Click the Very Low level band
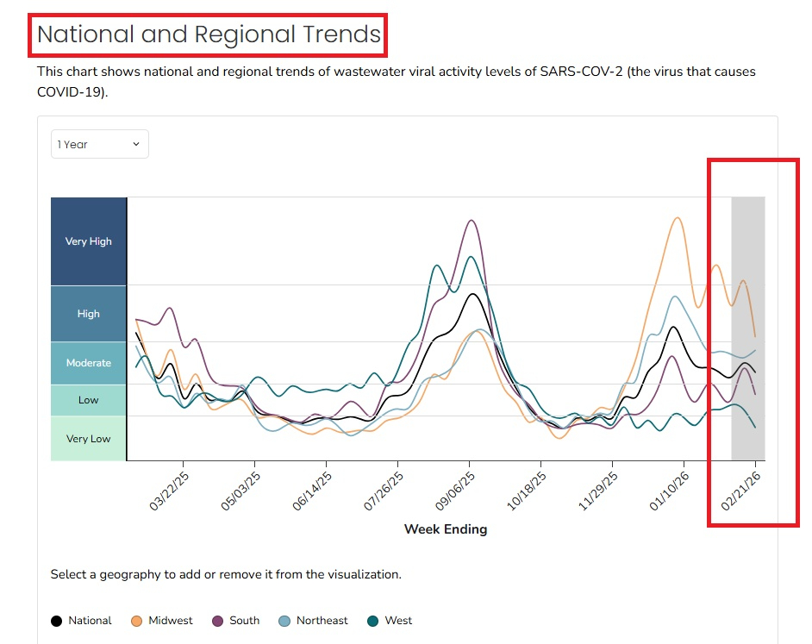This screenshot has height=644, width=812. 89,439
